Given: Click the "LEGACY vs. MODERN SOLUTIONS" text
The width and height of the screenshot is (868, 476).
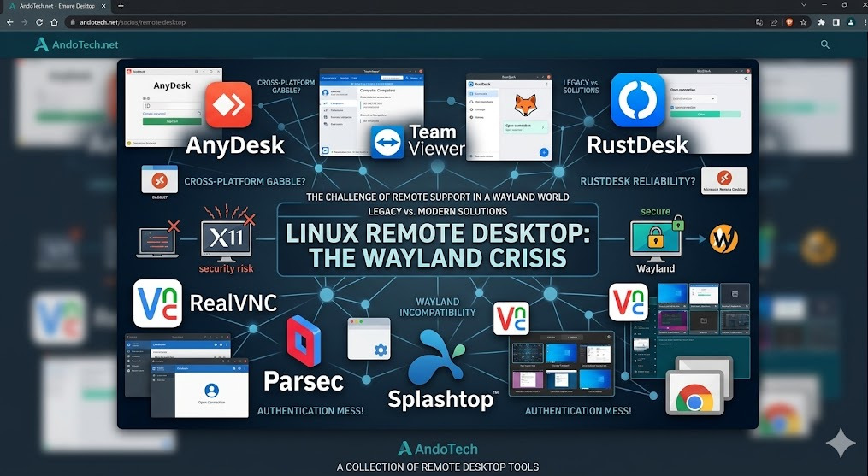Looking at the screenshot, I should coord(437,211).
